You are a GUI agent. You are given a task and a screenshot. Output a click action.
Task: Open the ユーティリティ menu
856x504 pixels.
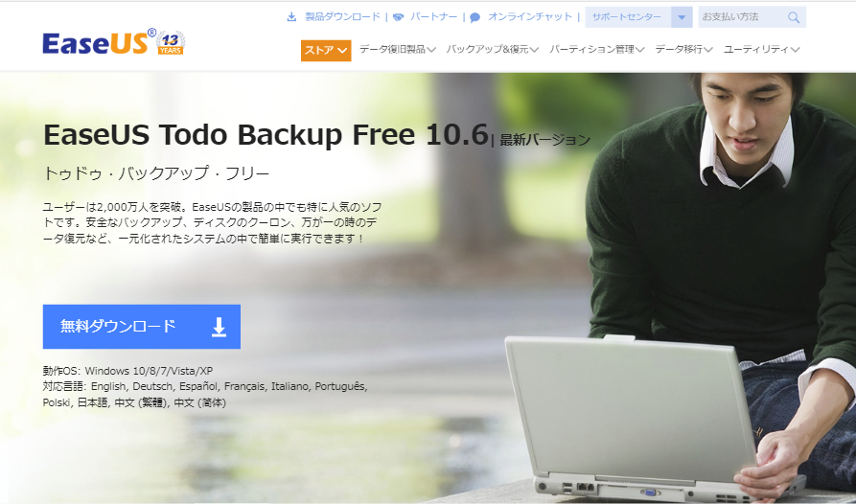tap(761, 50)
